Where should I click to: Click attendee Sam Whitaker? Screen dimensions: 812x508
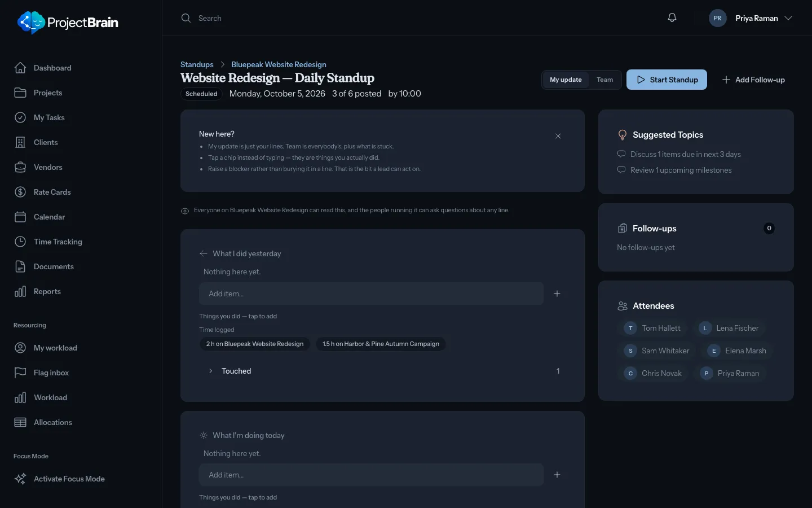point(658,351)
